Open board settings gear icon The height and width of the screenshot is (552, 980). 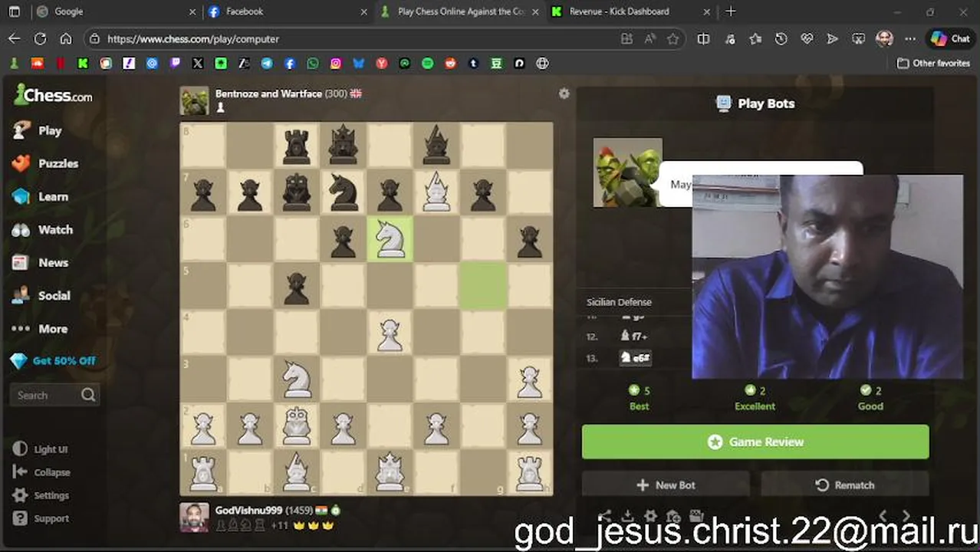point(564,94)
